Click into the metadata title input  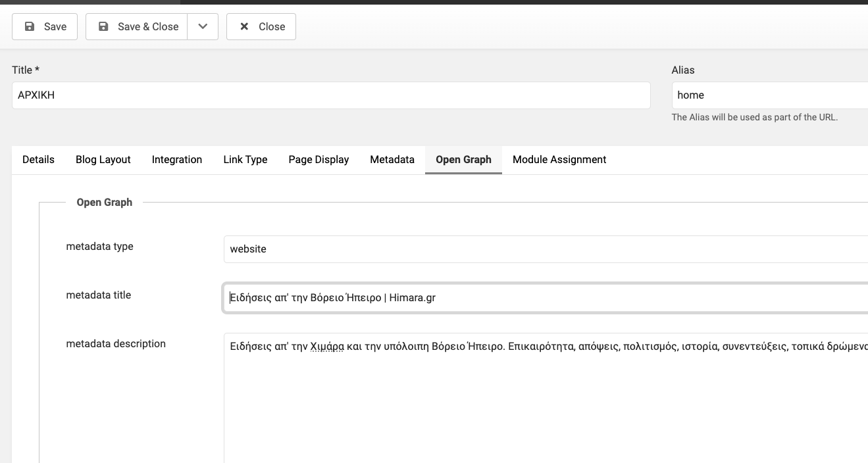coord(545,298)
